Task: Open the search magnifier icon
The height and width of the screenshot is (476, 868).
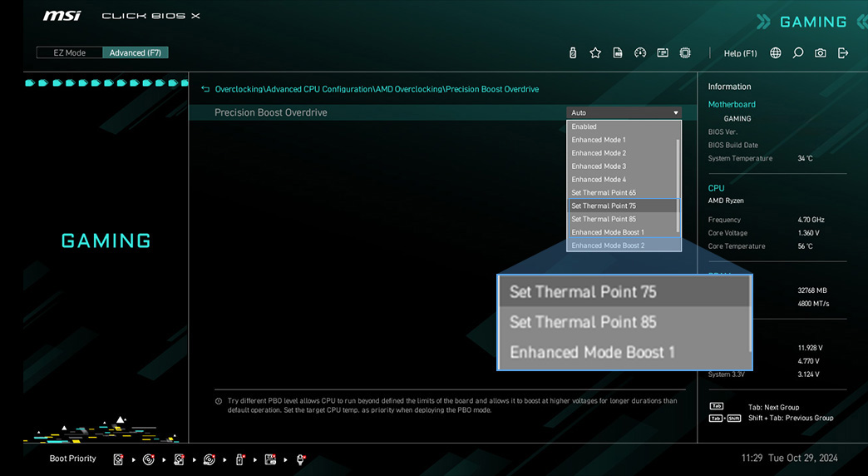Action: (x=797, y=52)
